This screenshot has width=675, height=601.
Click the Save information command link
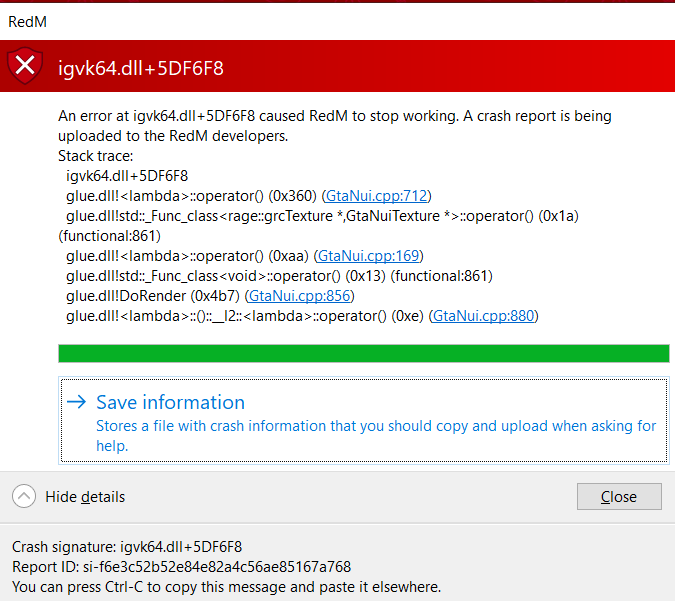[x=363, y=421]
